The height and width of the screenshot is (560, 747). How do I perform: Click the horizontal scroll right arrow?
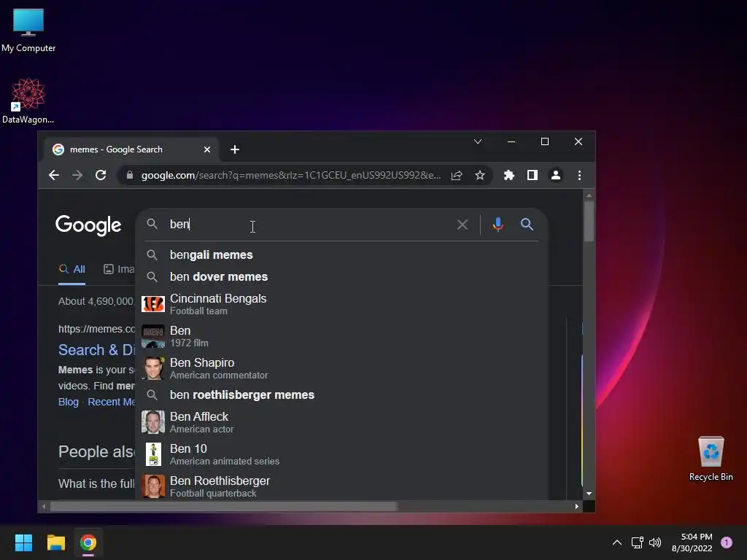point(576,506)
